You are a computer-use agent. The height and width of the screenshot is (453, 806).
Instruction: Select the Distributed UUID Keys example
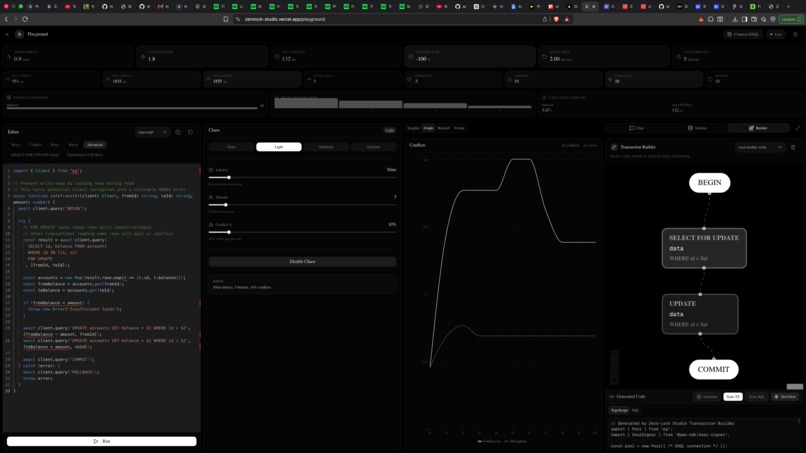pyautogui.click(x=85, y=155)
